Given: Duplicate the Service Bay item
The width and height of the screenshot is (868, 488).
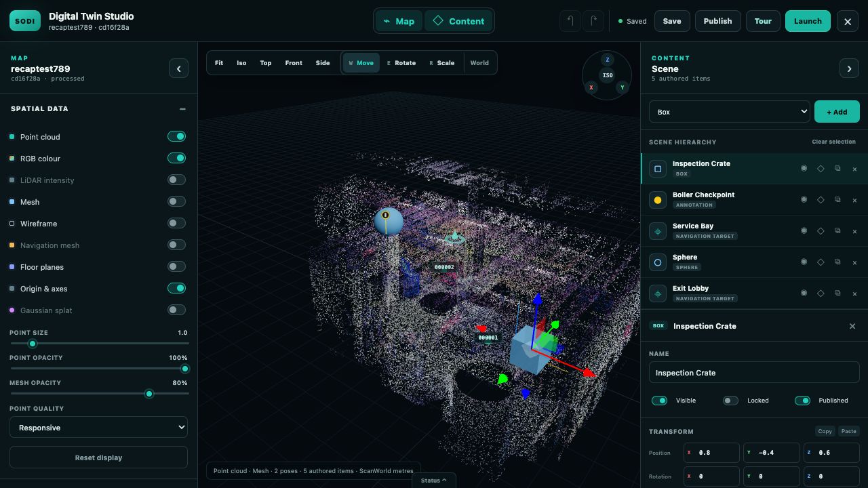Looking at the screenshot, I should [837, 231].
